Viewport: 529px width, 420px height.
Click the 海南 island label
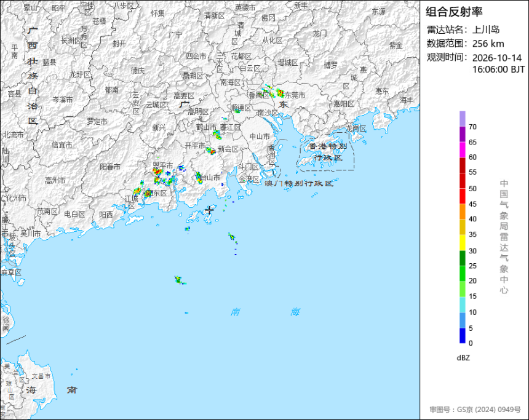pyautogui.click(x=51, y=390)
